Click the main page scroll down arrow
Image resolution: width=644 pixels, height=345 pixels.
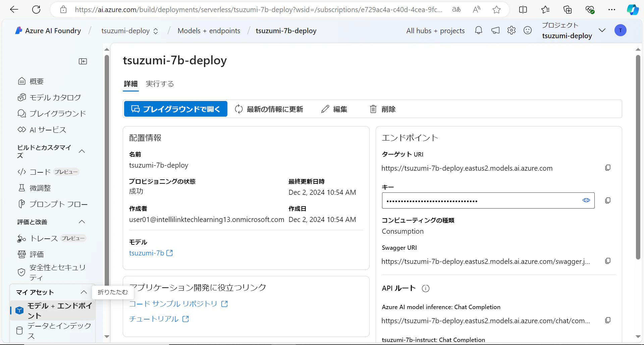coord(638,336)
